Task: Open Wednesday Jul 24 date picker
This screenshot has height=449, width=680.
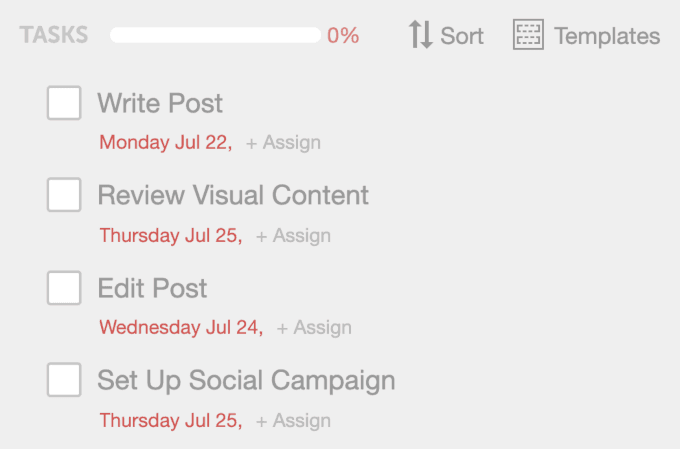Action: click(x=181, y=327)
